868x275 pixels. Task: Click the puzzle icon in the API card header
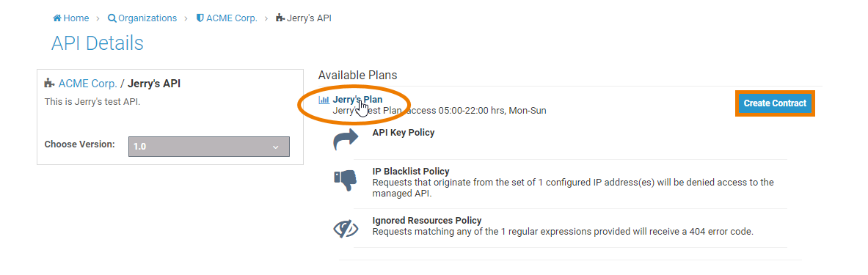(x=49, y=84)
